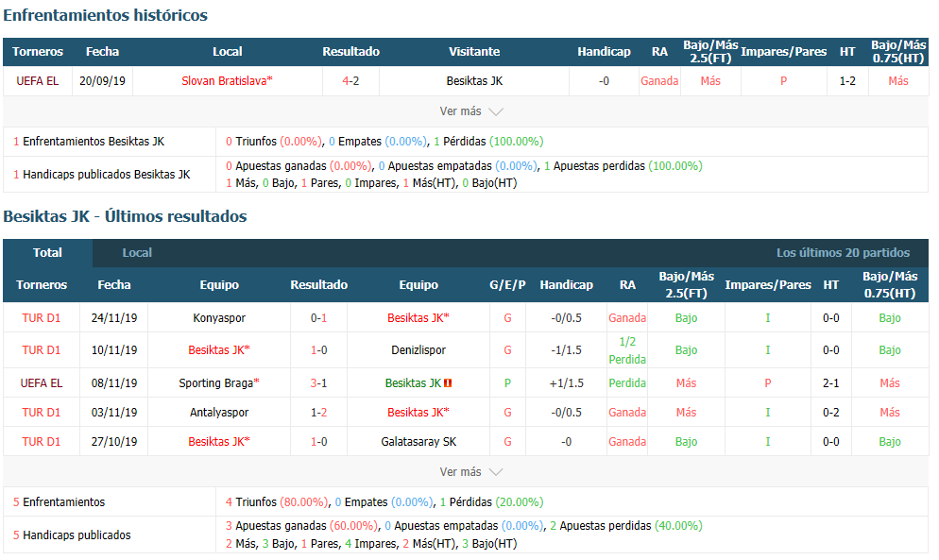This screenshot has height=560, width=939.
Task: Click the 5 Handicaps publicados summary label
Action: tap(72, 535)
